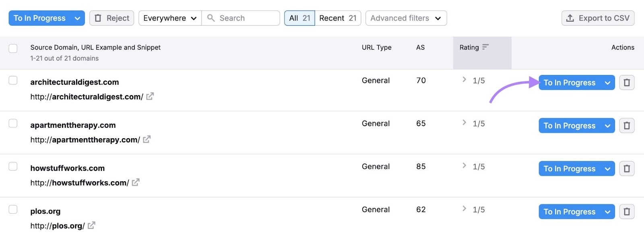
Task: Click the Reject button in the toolbar
Action: (x=111, y=18)
